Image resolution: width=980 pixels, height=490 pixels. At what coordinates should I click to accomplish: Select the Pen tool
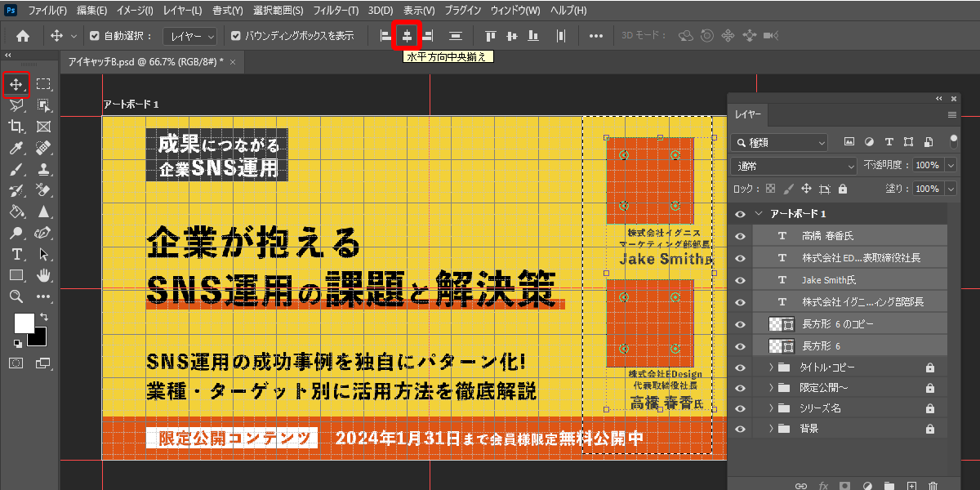tap(44, 233)
